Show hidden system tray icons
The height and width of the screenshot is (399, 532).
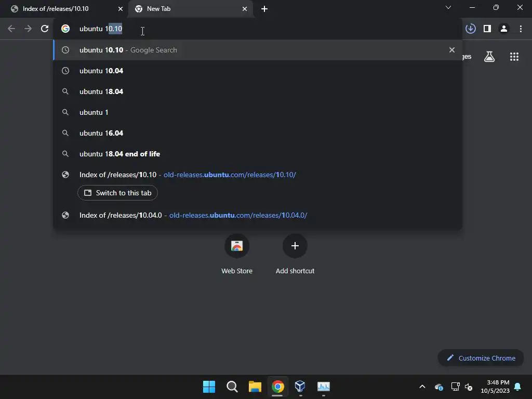point(422,387)
